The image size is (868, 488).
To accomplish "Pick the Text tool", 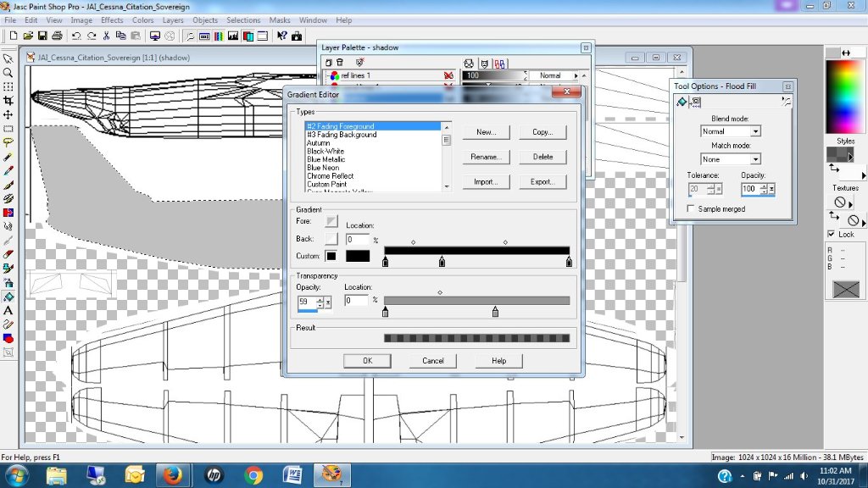I will coord(8,311).
